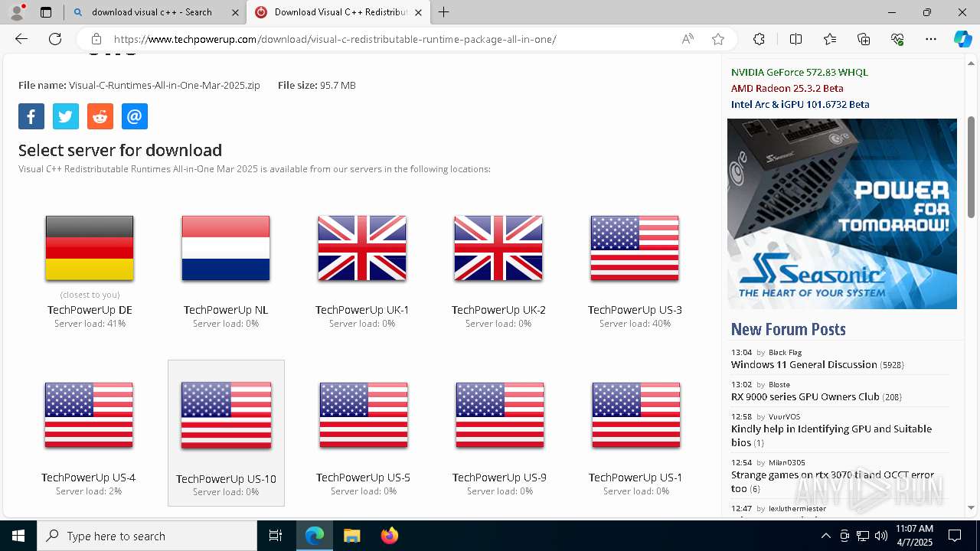Click the Microsoft Edge taskbar icon
Screen dimensions: 980x551
click(x=314, y=536)
